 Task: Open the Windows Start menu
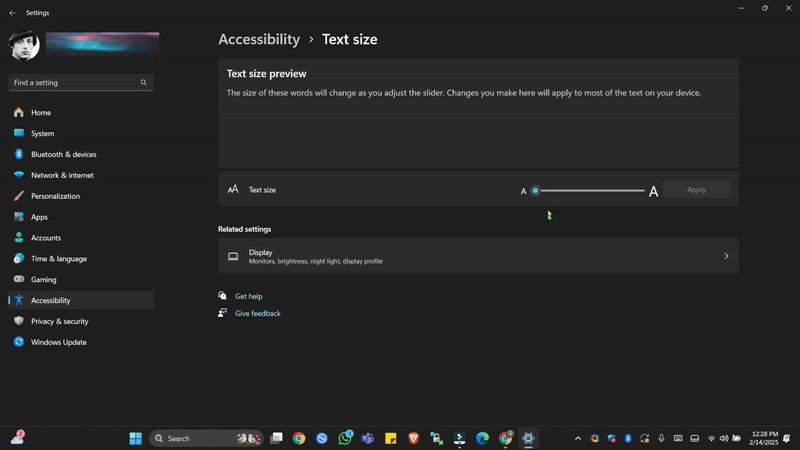136,438
